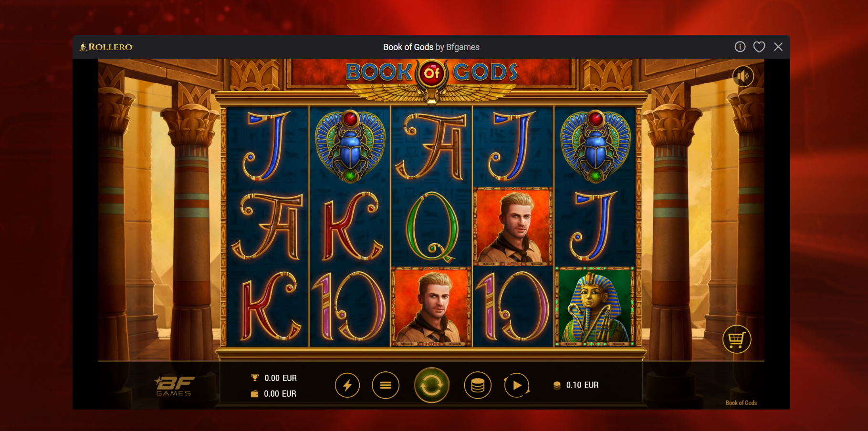Add game to favorites heart icon
Image resolution: width=868 pixels, height=431 pixels.
pyautogui.click(x=759, y=47)
